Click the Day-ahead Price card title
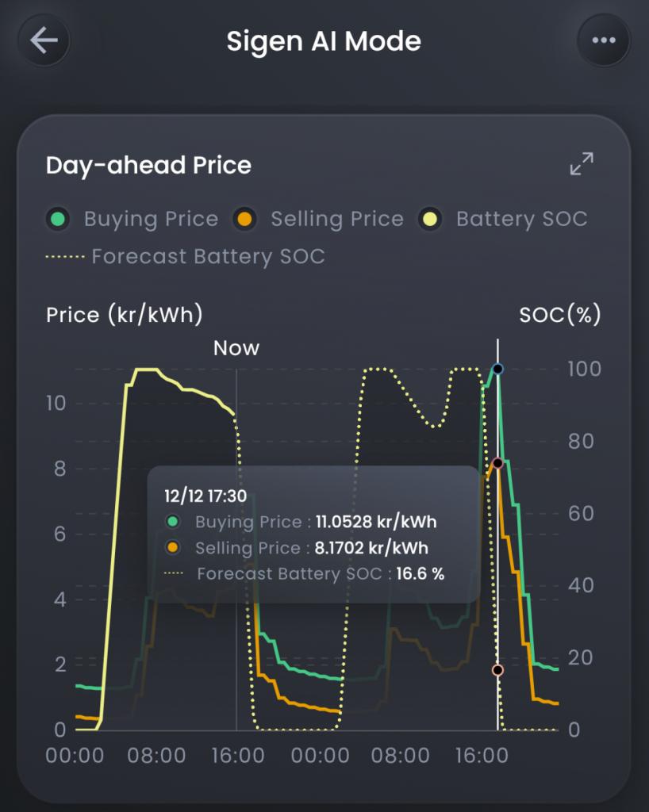 [148, 165]
